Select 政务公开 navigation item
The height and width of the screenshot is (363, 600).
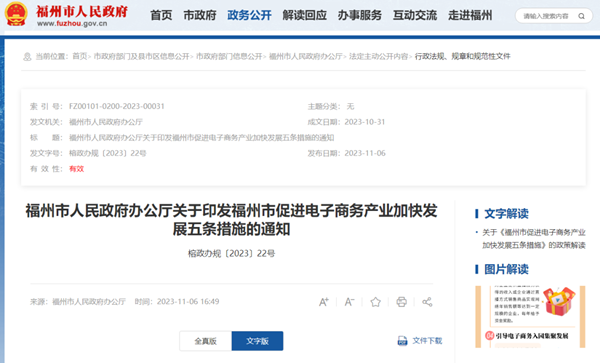click(x=249, y=15)
